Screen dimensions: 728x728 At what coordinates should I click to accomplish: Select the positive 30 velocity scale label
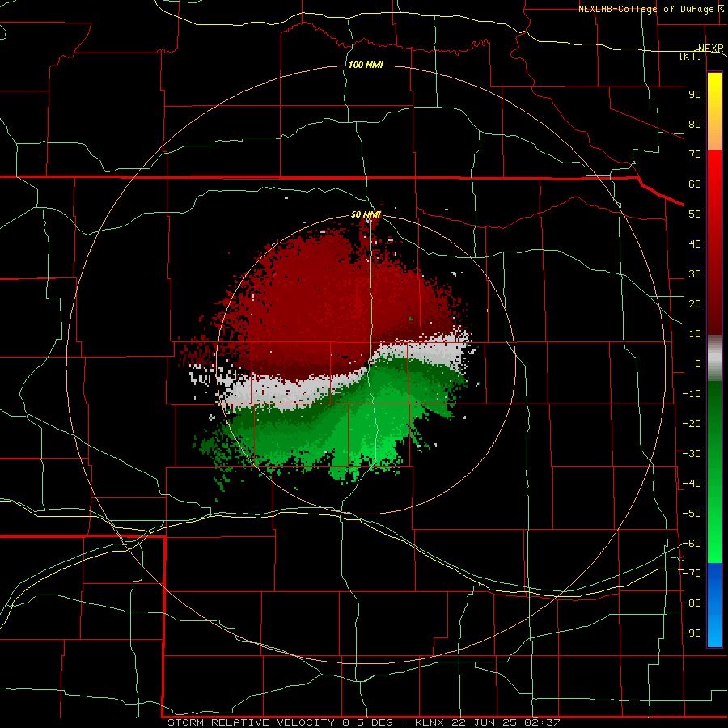pyautogui.click(x=695, y=274)
